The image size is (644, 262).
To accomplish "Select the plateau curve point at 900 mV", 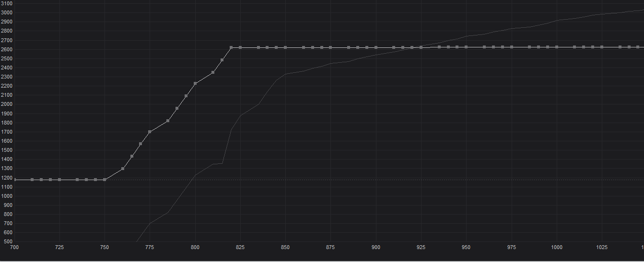I will click(376, 47).
